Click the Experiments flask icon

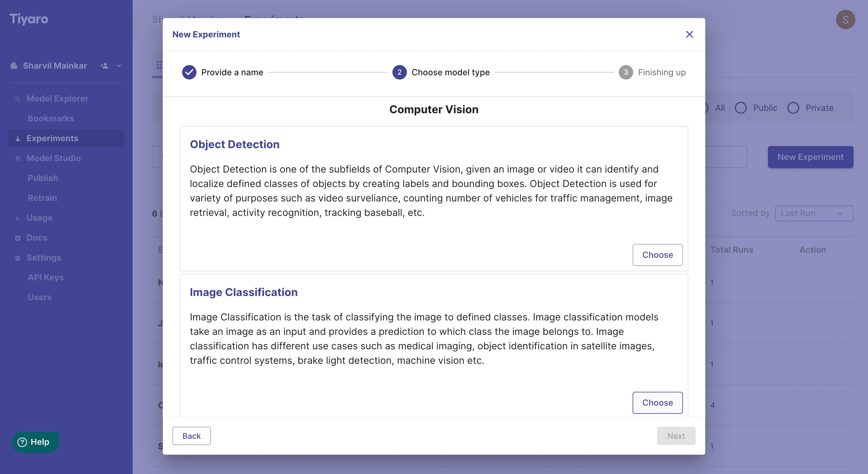[x=17, y=138]
